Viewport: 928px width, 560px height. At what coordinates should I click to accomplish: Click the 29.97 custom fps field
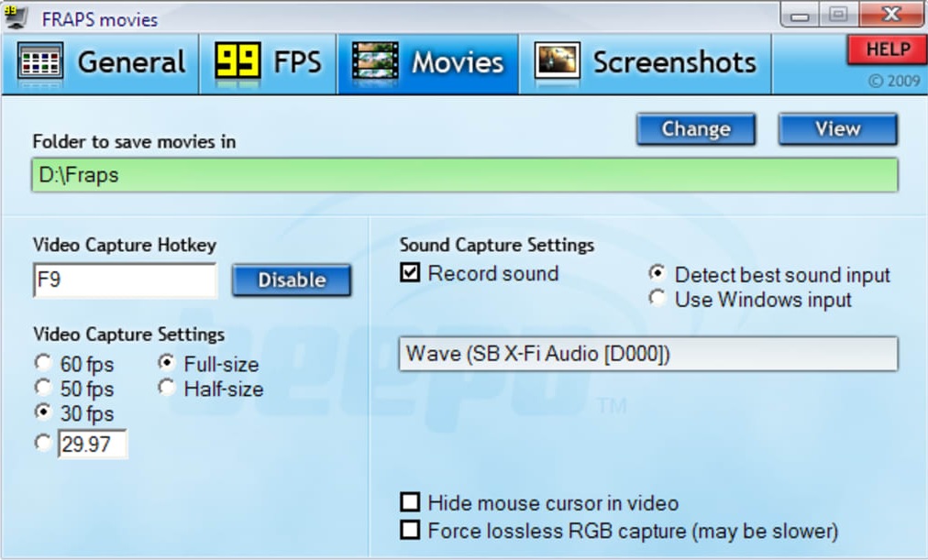(x=93, y=444)
